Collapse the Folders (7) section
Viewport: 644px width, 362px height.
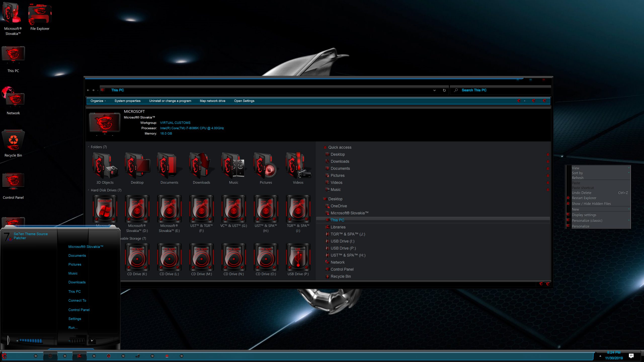pos(88,147)
